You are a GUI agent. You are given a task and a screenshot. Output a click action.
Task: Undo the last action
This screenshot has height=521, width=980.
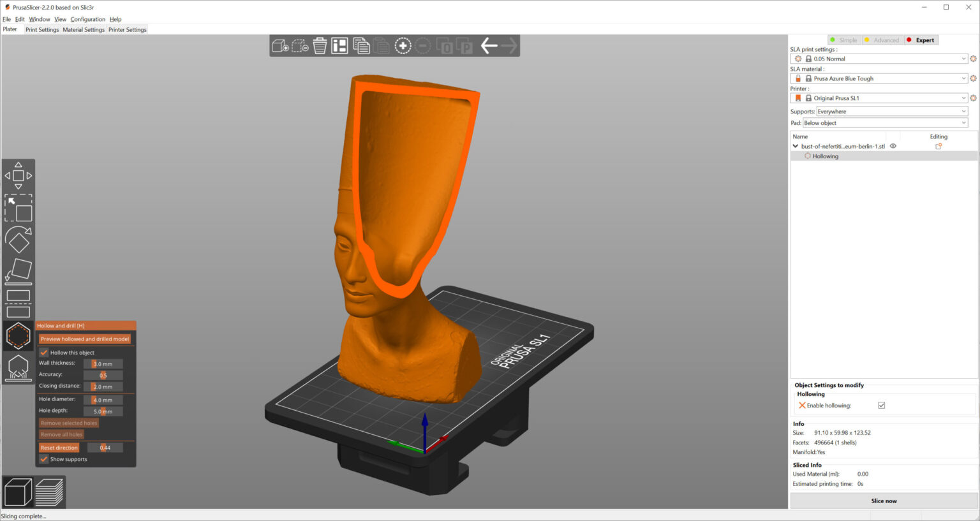click(x=489, y=45)
